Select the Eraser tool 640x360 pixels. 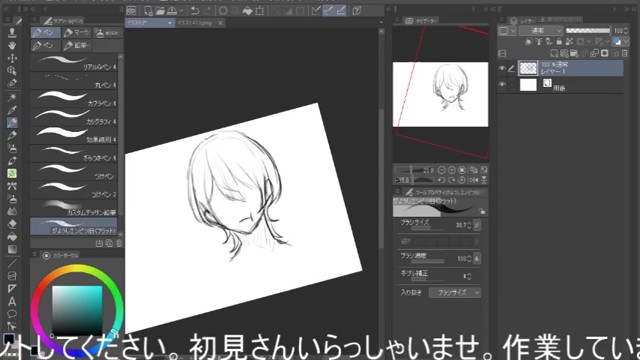tap(12, 224)
